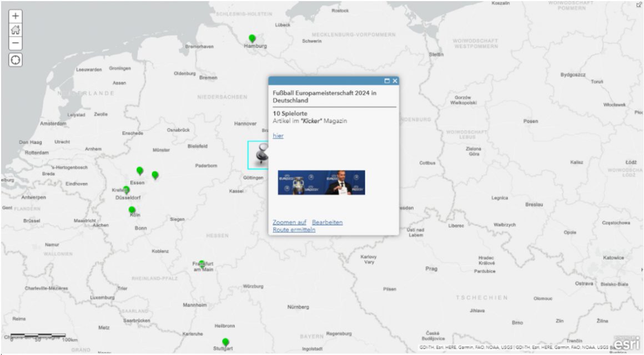Screen dimensions: 644x355
Task: Maximize the popup window
Action: [387, 81]
